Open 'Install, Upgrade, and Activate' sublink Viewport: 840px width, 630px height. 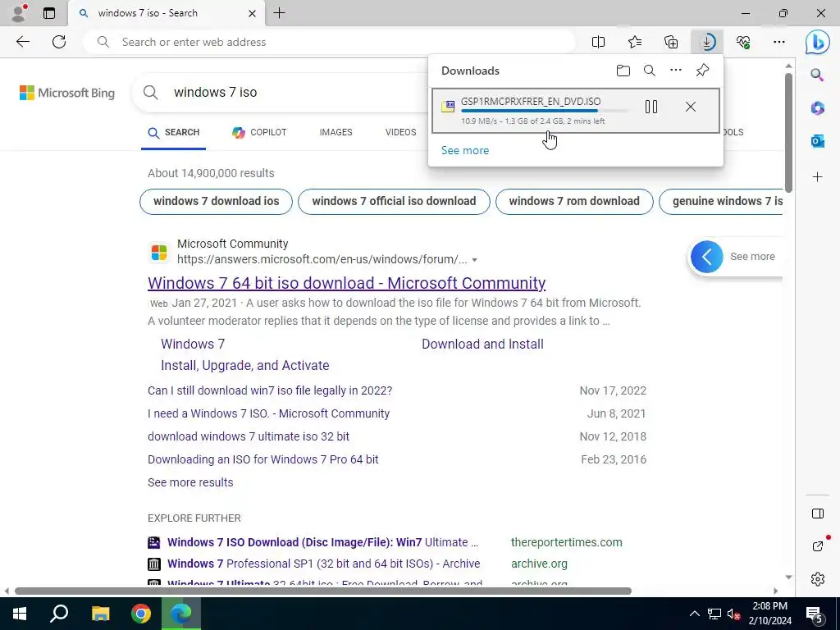244,365
